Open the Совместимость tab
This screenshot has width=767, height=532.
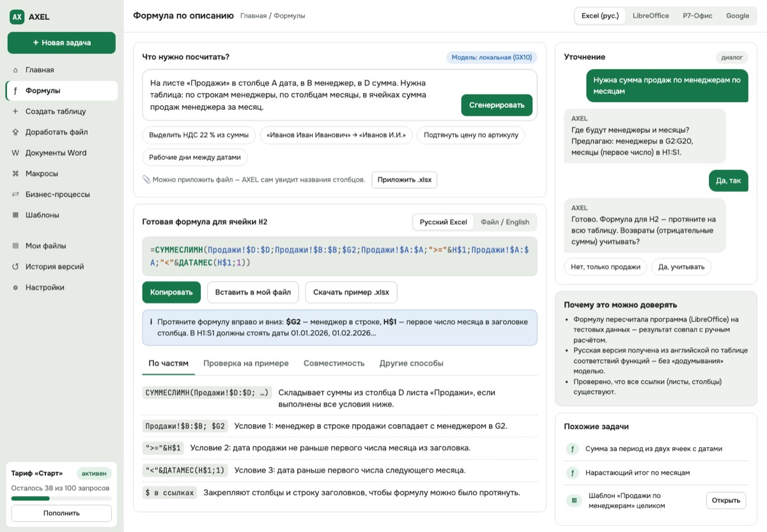coord(334,363)
